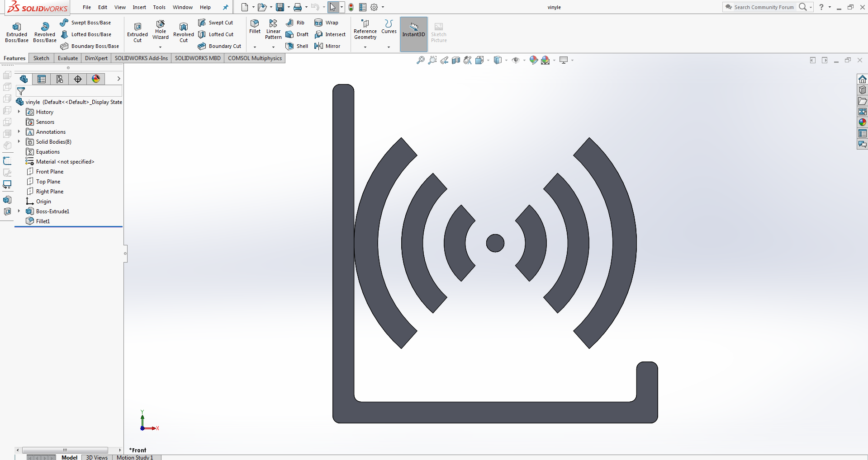Image resolution: width=868 pixels, height=460 pixels.
Task: Expand the History tree node
Action: 19,112
